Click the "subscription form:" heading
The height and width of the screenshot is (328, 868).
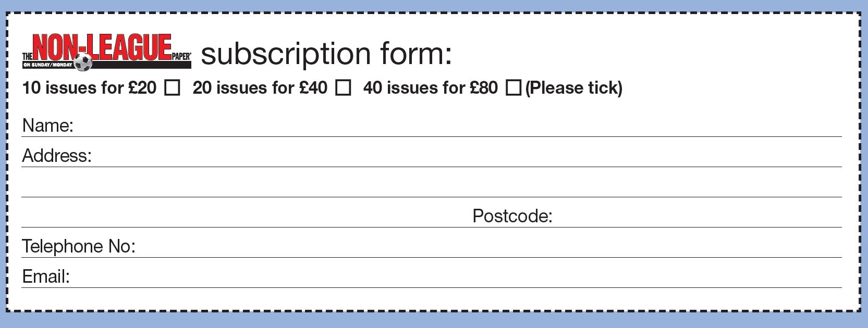coord(326,54)
